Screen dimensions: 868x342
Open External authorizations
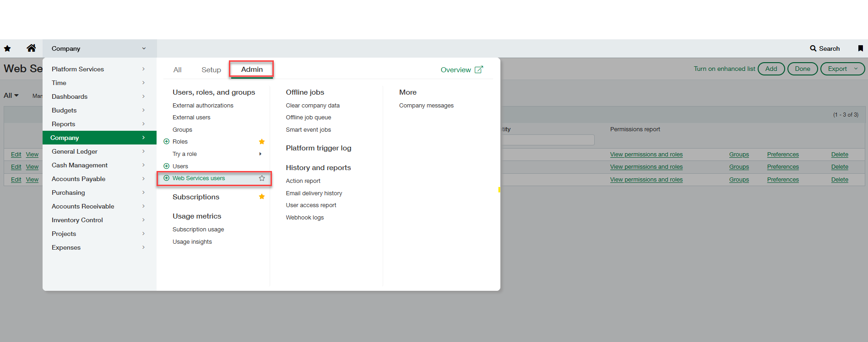(203, 106)
